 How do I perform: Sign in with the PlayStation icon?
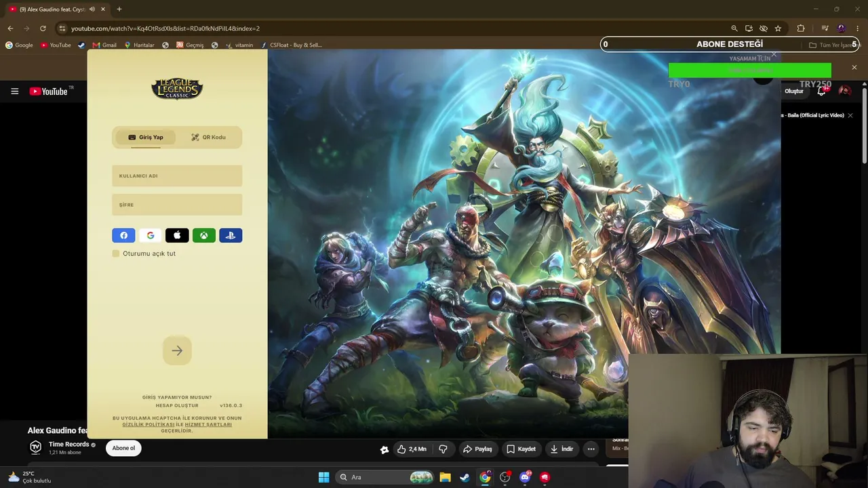coord(231,235)
